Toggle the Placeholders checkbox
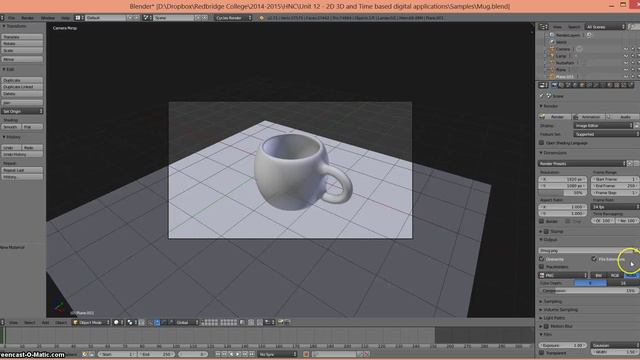The width and height of the screenshot is (640, 360). tap(542, 267)
